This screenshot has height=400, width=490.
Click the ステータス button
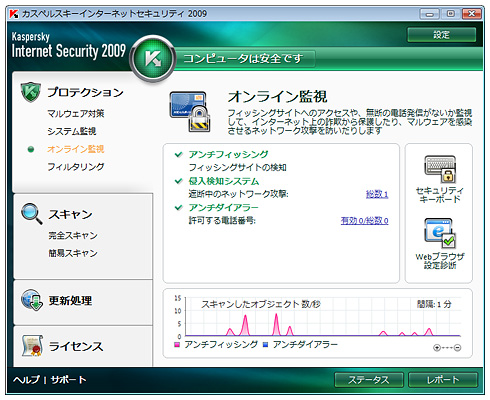[369, 380]
